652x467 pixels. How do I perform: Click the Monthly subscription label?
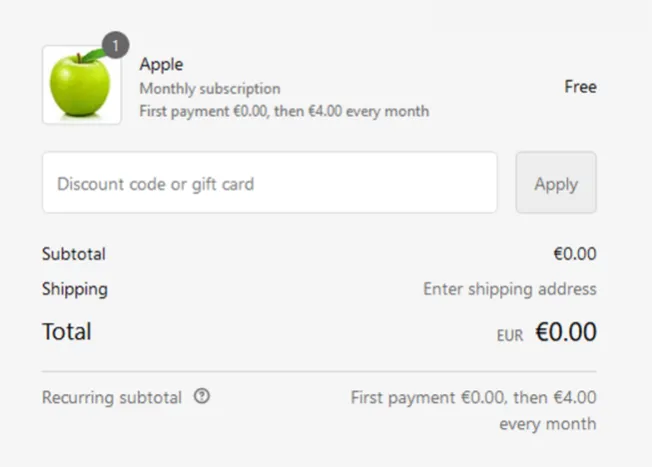point(210,89)
